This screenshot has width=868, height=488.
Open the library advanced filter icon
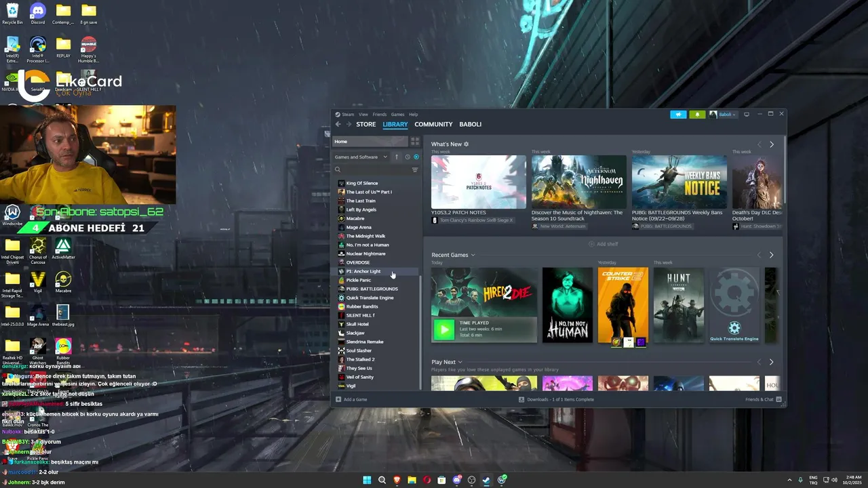(x=415, y=170)
